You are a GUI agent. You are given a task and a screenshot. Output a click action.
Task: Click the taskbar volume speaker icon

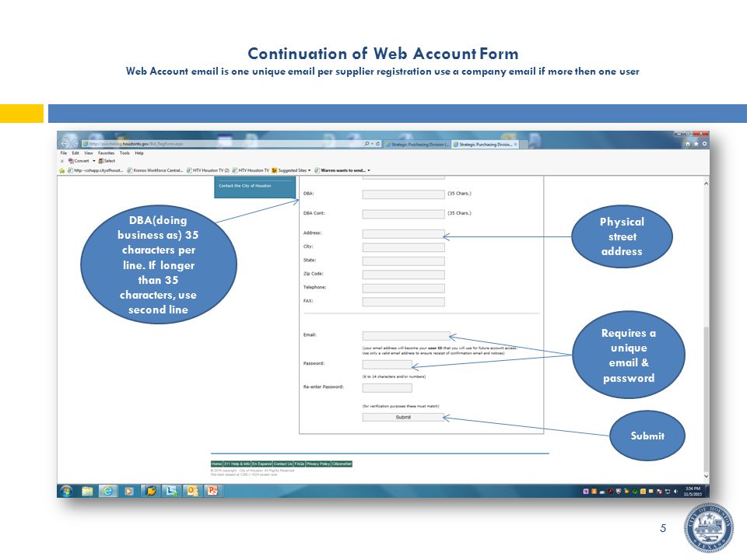675,492
